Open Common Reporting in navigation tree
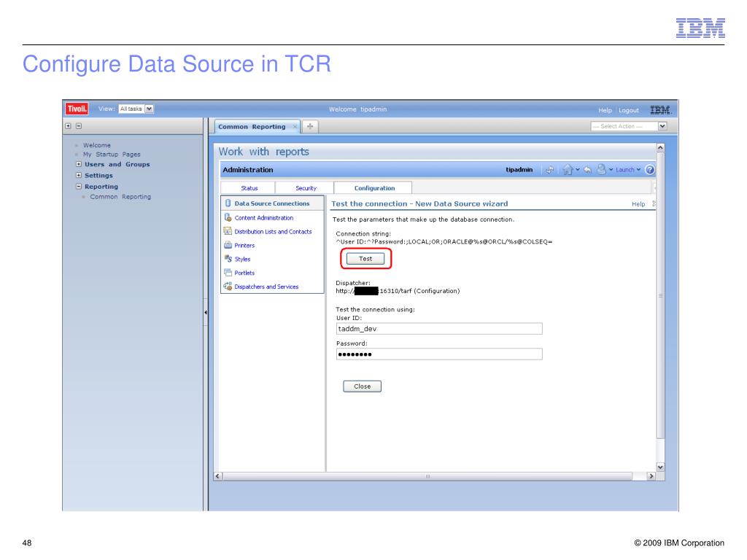The height and width of the screenshot is (560, 747). 120,197
